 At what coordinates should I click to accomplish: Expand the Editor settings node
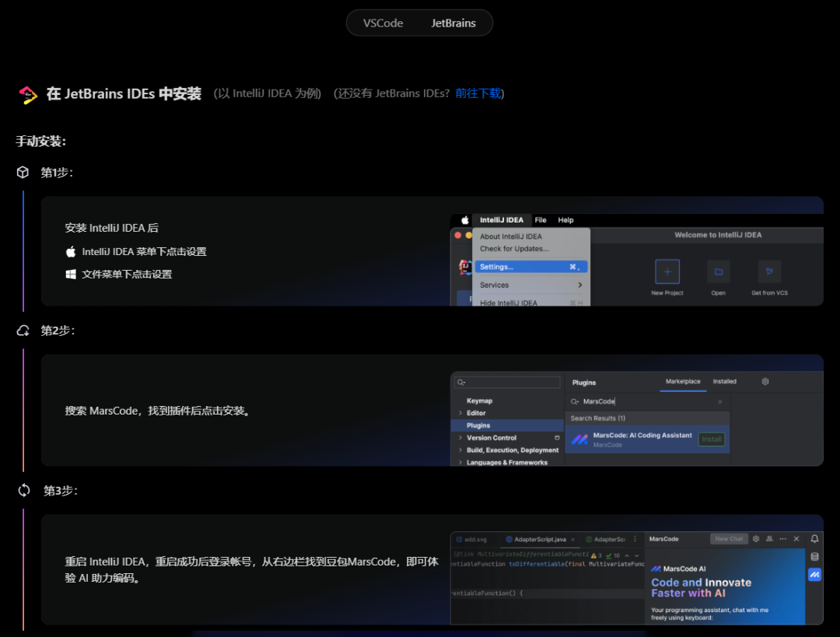click(x=460, y=413)
